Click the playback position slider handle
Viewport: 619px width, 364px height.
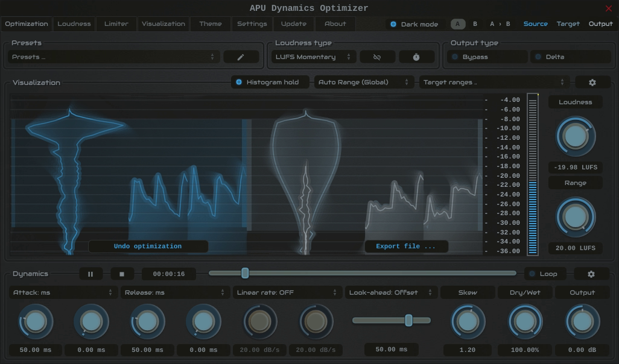(245, 273)
